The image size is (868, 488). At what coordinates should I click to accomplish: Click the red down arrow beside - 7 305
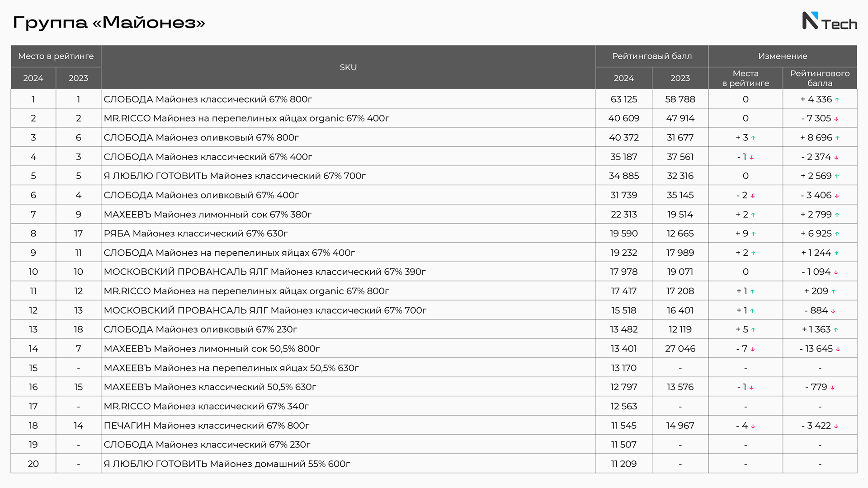[x=836, y=119]
